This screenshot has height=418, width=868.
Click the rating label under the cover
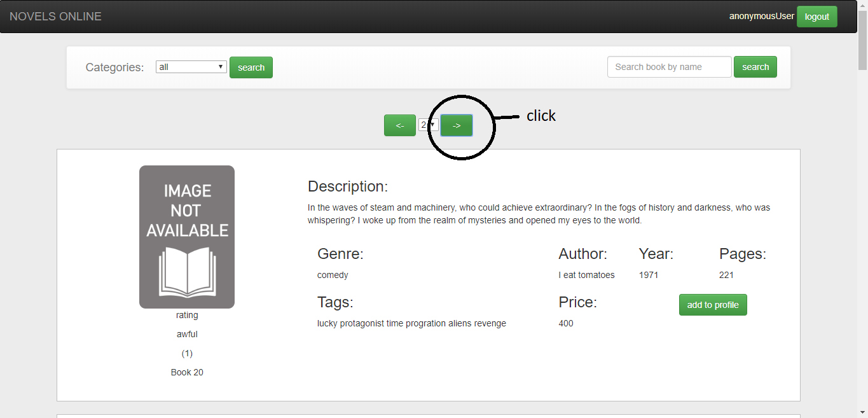click(187, 315)
